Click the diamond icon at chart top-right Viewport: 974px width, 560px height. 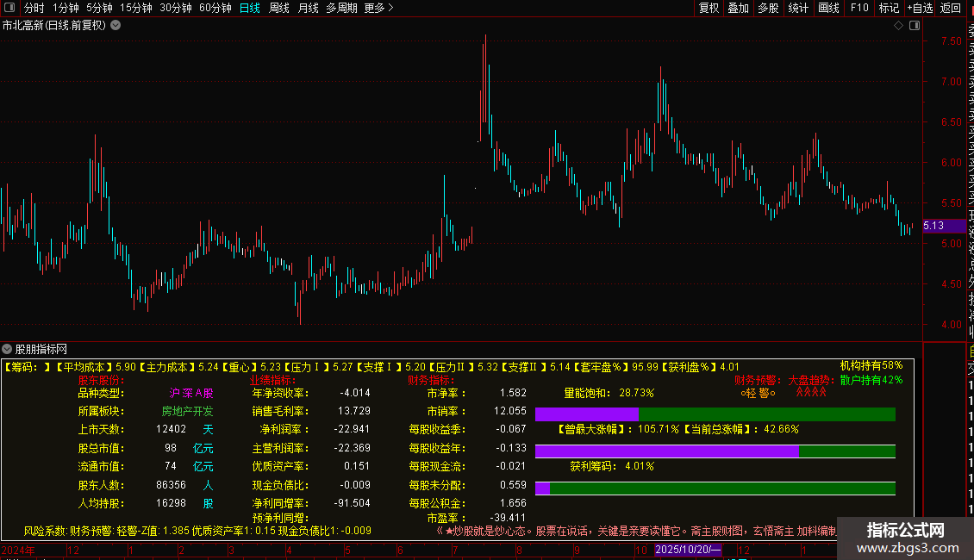click(898, 26)
